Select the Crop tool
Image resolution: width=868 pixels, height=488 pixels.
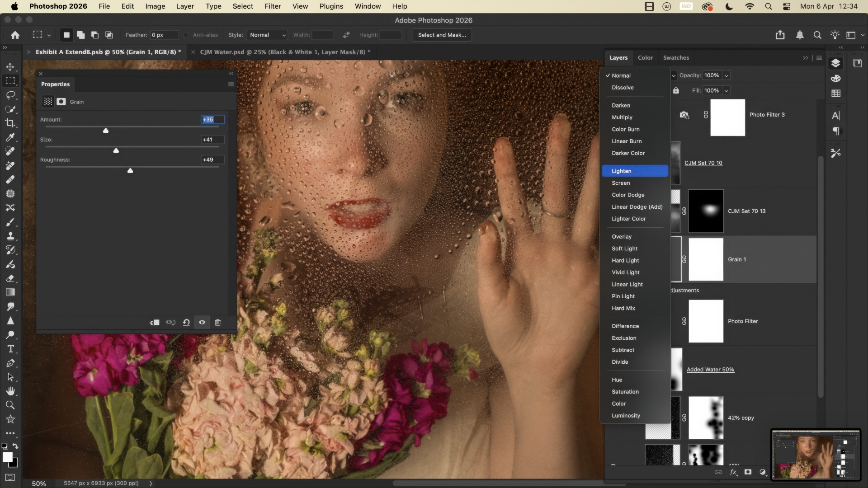pyautogui.click(x=10, y=123)
